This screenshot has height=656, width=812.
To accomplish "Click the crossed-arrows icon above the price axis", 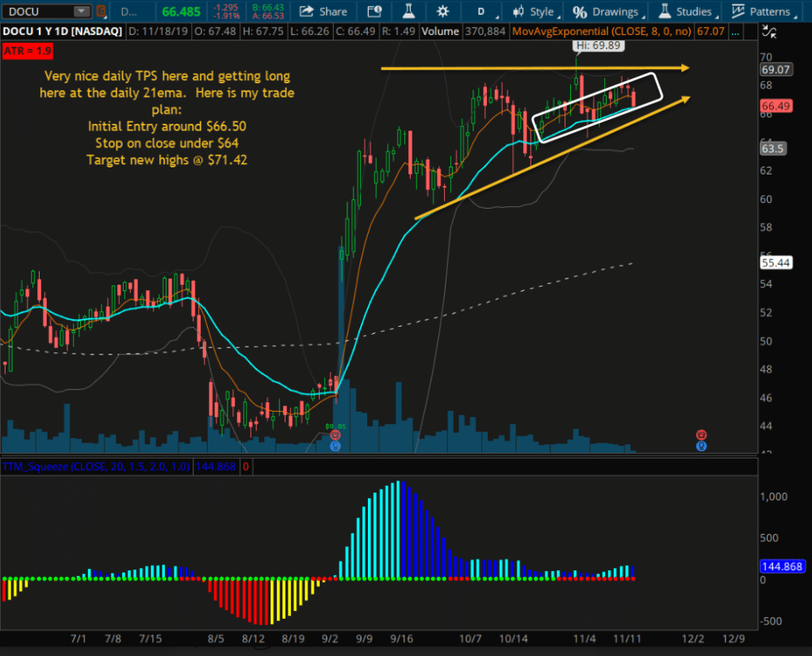I will pos(769,33).
